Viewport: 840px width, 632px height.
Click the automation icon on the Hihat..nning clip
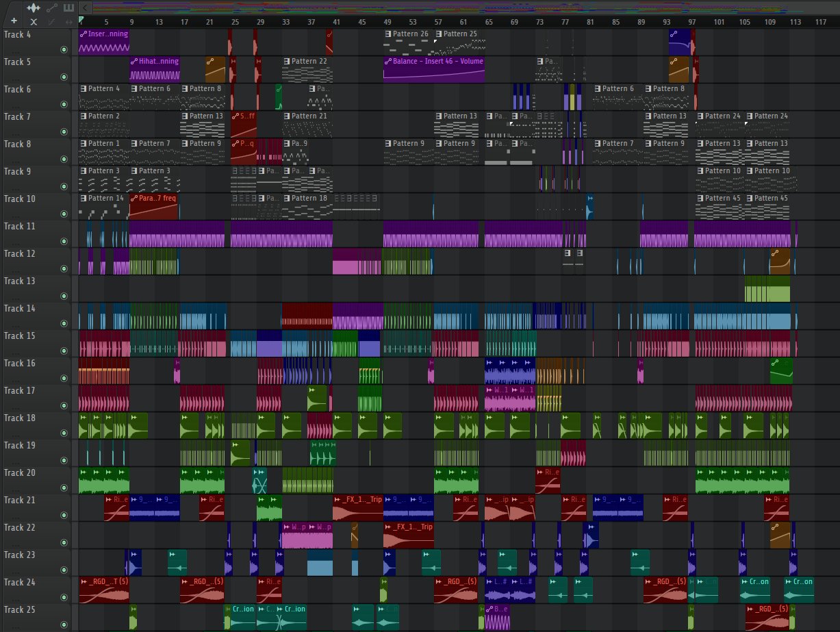(x=133, y=61)
